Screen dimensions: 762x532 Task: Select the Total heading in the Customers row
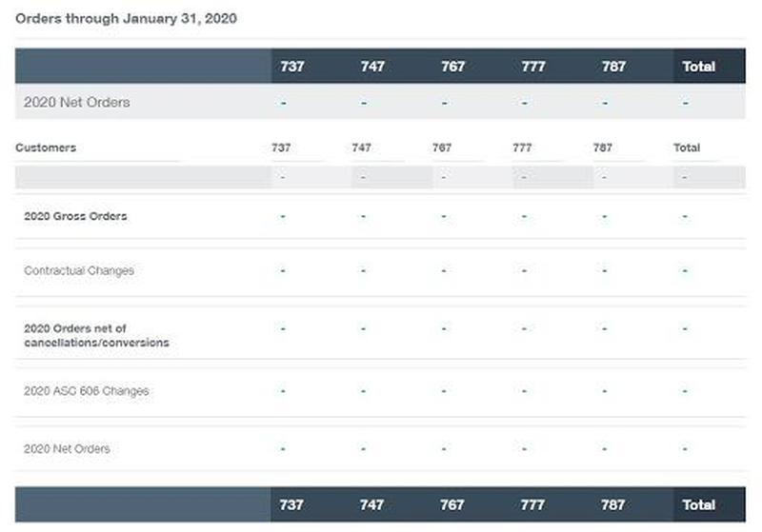[686, 148]
